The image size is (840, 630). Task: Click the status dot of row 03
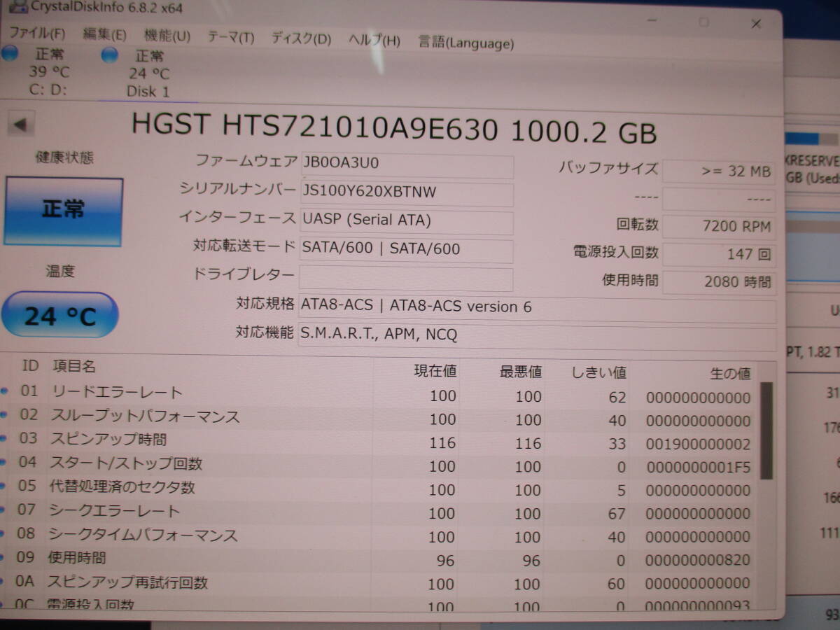click(3, 438)
